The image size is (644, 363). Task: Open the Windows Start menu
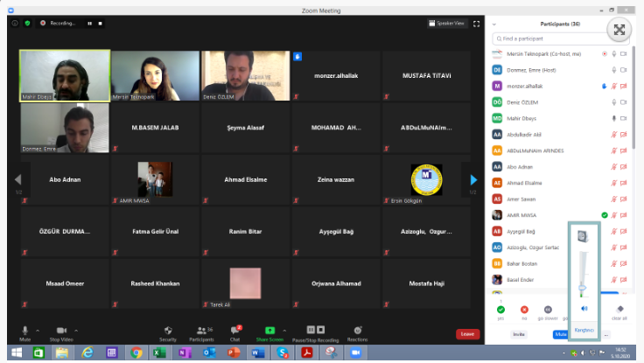point(17,353)
